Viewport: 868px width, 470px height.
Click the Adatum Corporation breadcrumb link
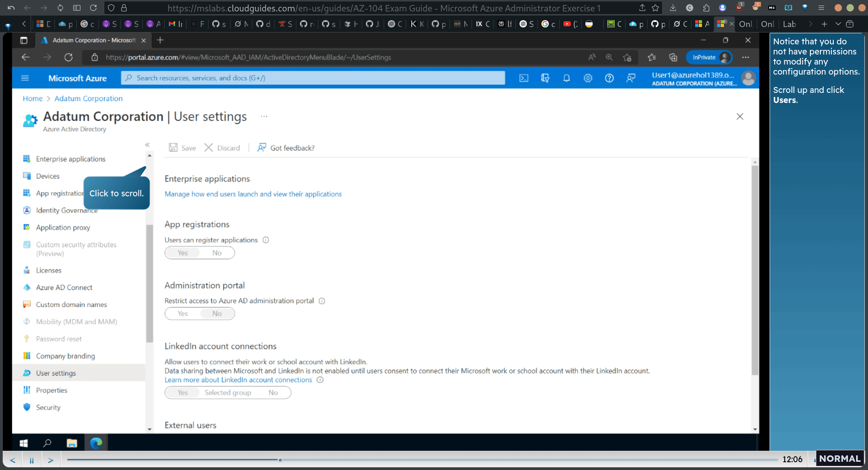[89, 98]
